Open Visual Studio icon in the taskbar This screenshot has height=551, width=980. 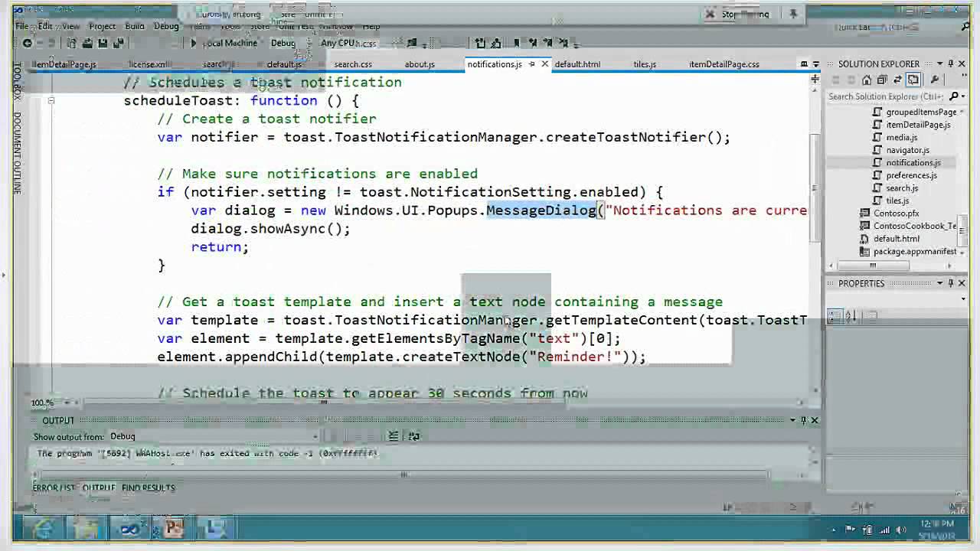tap(129, 528)
